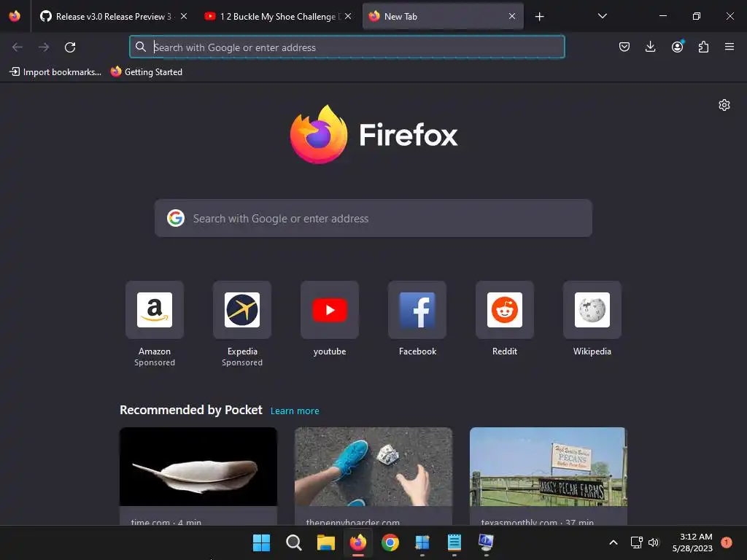This screenshot has width=747, height=560.
Task: Open Save to Pocket icon
Action: [624, 47]
